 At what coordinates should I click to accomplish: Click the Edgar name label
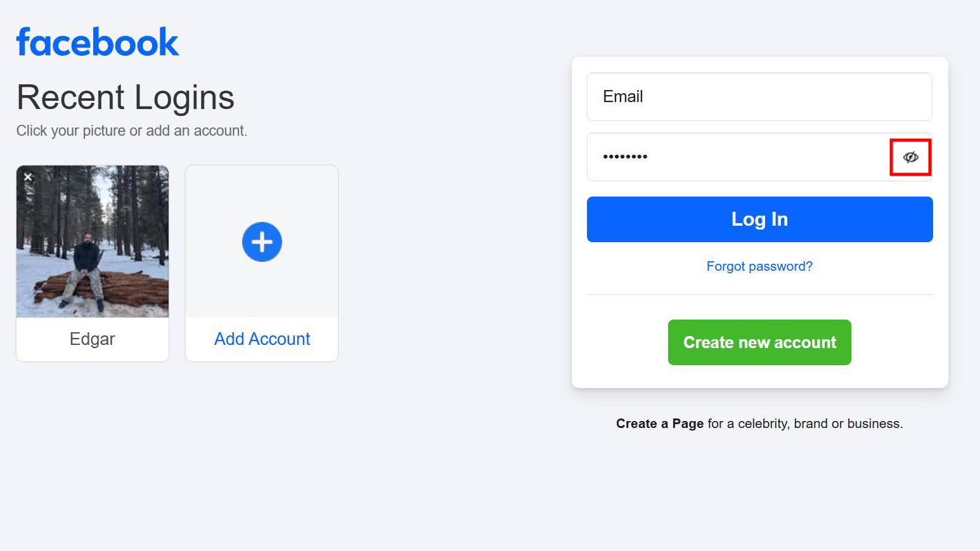coord(93,339)
